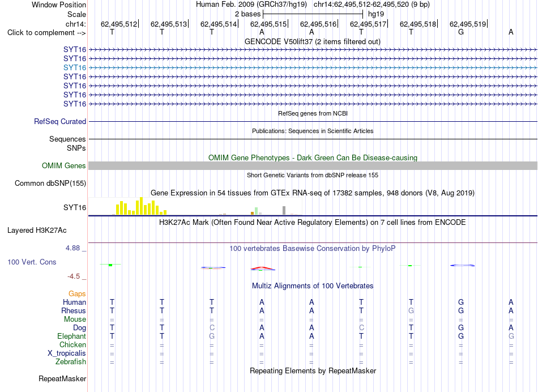538x392 pixels.
Task: Click the Chicken species label
Action: [72, 344]
